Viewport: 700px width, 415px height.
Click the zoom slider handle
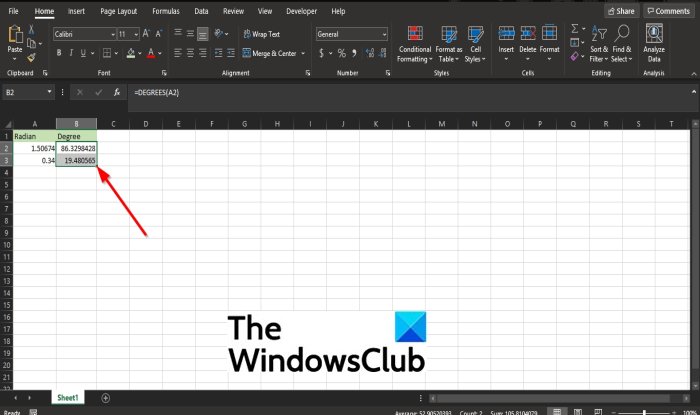[644, 412]
